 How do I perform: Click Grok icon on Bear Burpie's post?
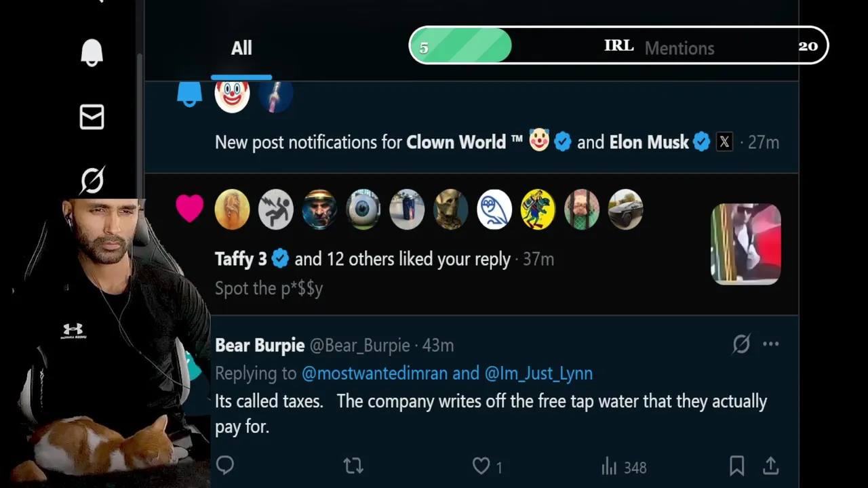point(741,344)
